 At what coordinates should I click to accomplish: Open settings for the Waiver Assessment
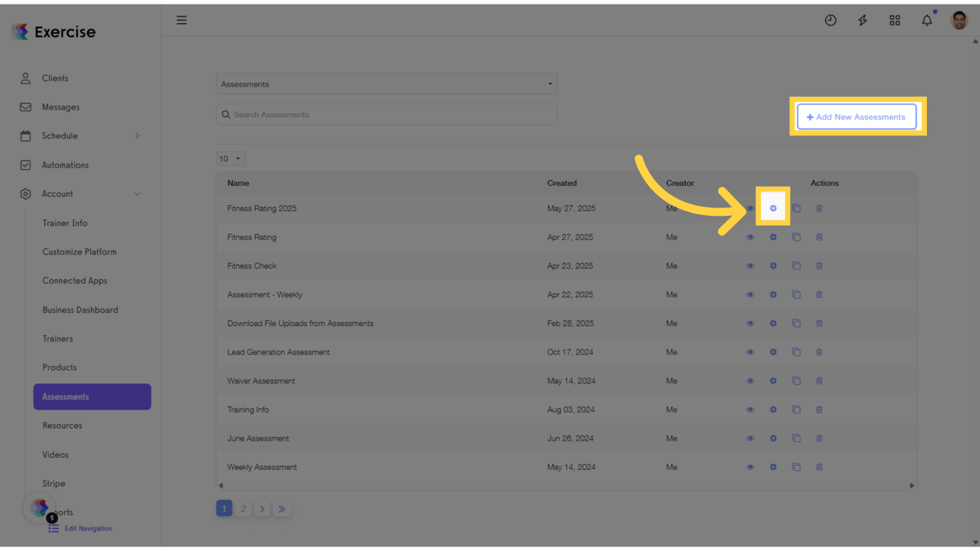point(773,380)
